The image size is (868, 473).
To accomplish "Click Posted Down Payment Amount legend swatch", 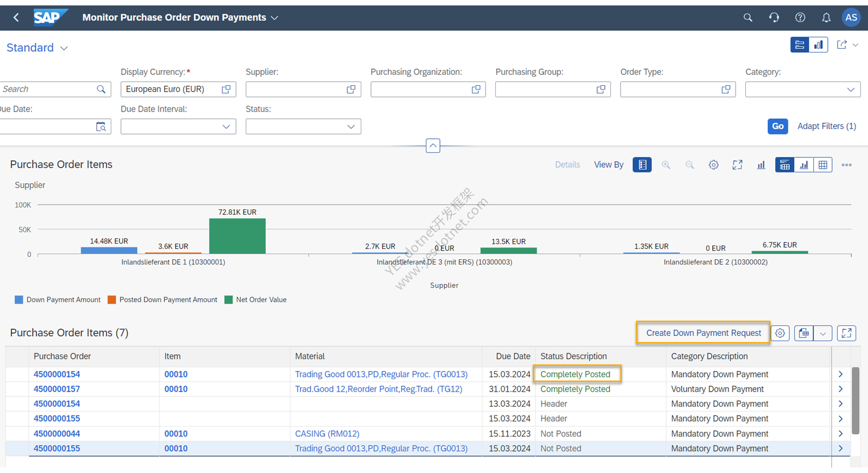I will pyautogui.click(x=112, y=299).
